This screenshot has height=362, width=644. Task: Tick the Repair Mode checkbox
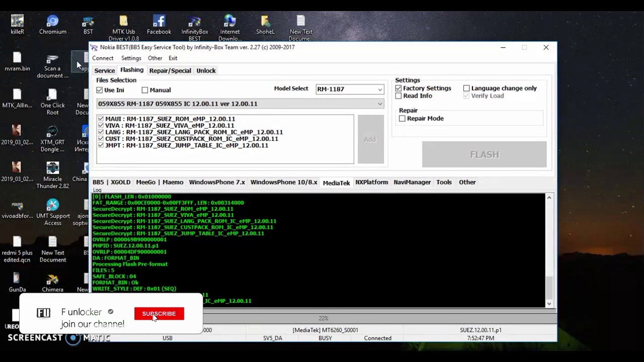pyautogui.click(x=402, y=118)
